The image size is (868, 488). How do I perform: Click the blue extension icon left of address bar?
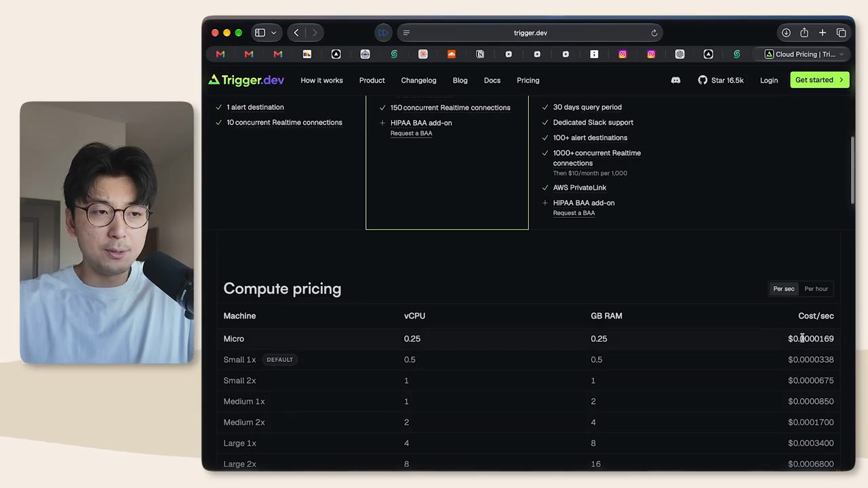click(383, 33)
